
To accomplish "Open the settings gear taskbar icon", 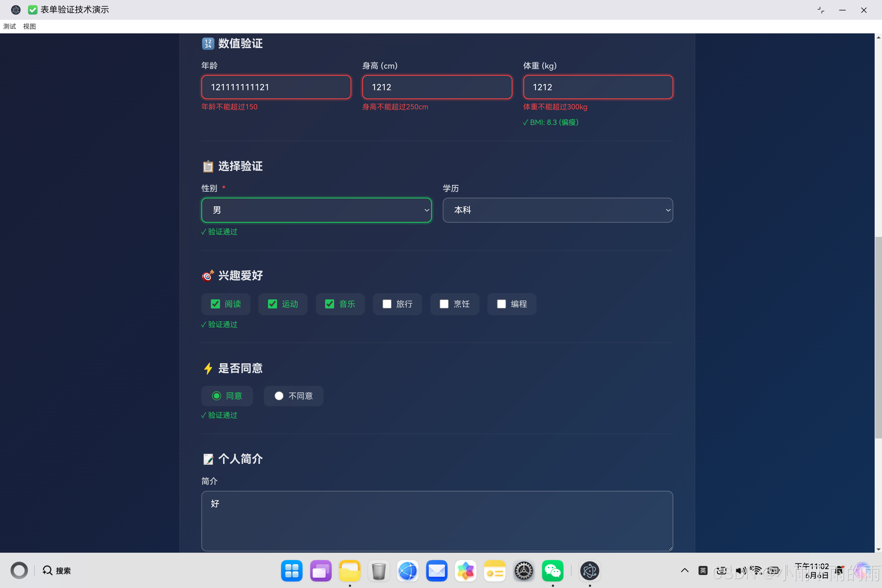I will (524, 570).
